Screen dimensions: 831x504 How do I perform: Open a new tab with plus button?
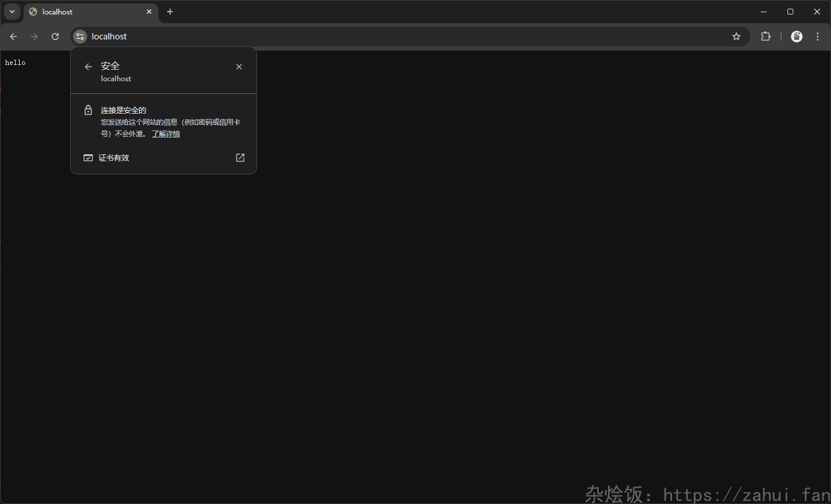point(170,12)
